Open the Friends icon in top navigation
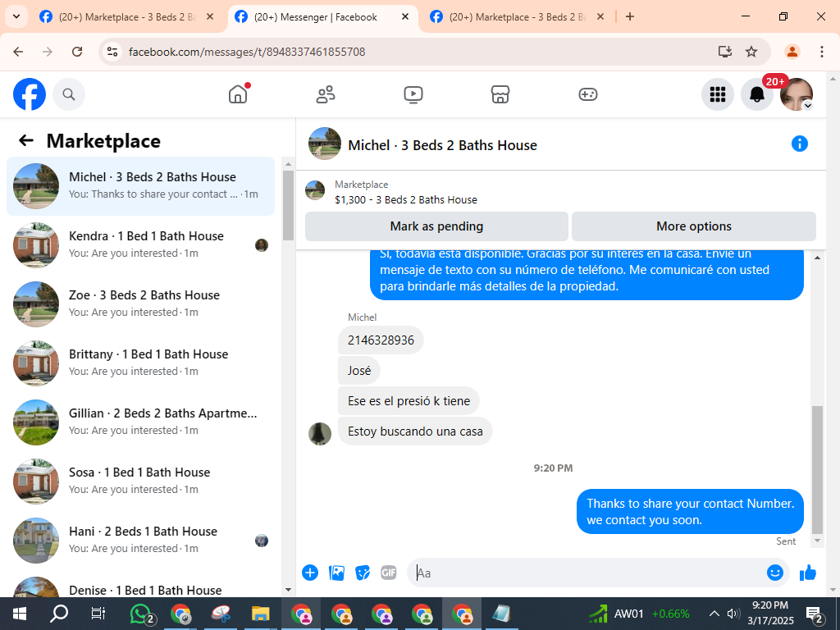Image resolution: width=840 pixels, height=630 pixels. 326,94
